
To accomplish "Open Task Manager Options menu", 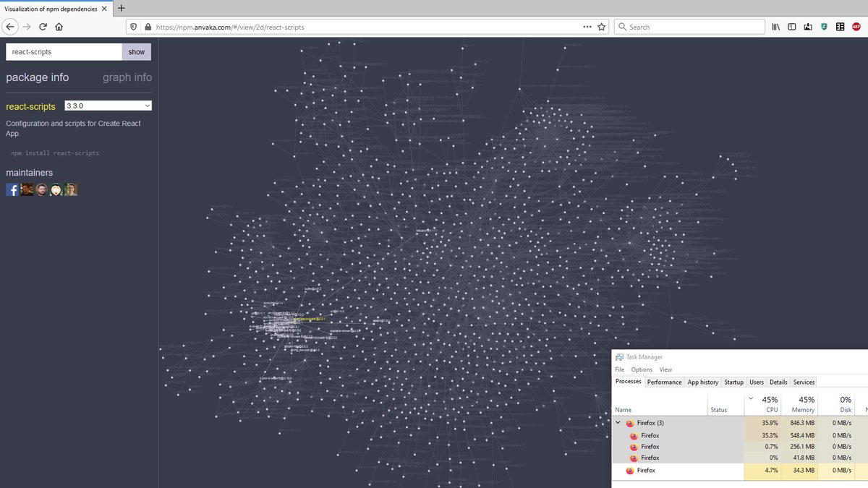I will coord(642,369).
